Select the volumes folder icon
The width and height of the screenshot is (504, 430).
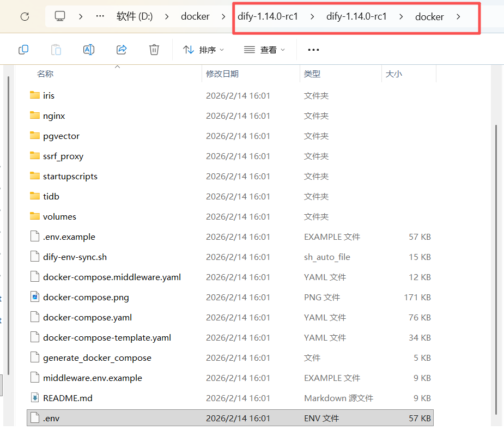(x=35, y=216)
